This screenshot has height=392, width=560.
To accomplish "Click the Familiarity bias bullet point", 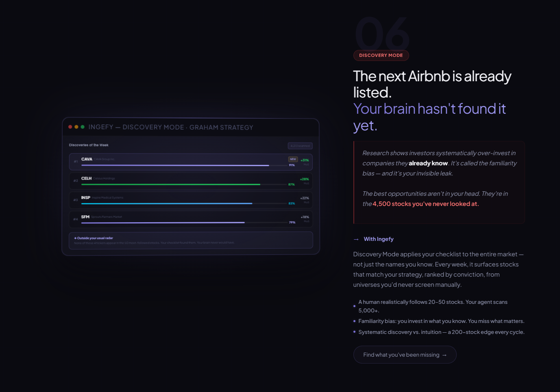I will [439, 321].
